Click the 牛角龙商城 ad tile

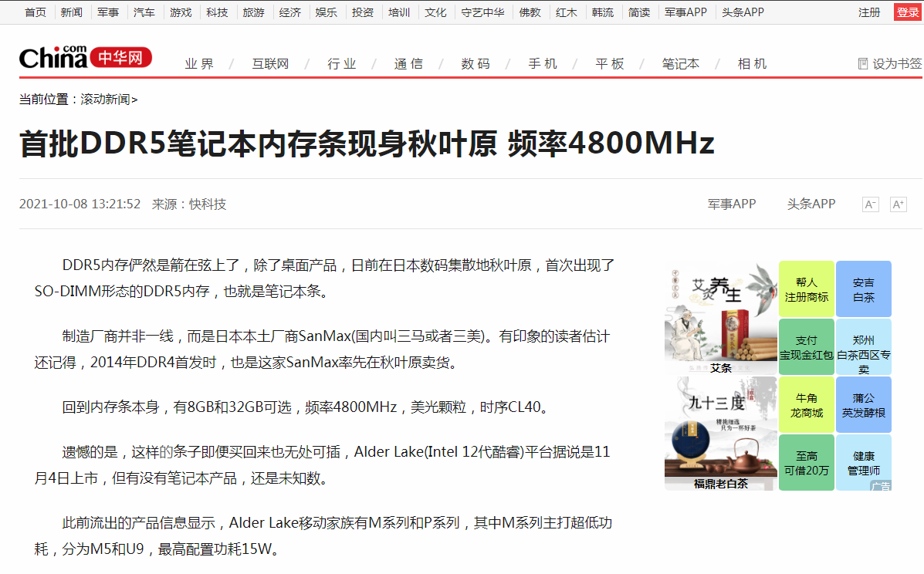pos(806,404)
